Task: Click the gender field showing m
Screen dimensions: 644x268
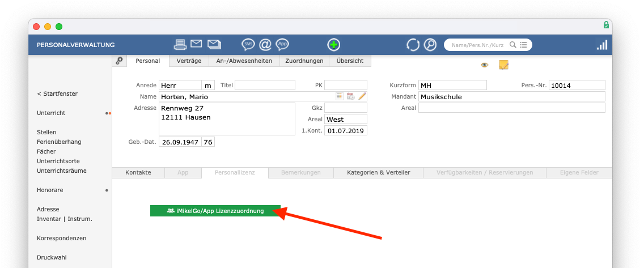Action: coord(208,86)
